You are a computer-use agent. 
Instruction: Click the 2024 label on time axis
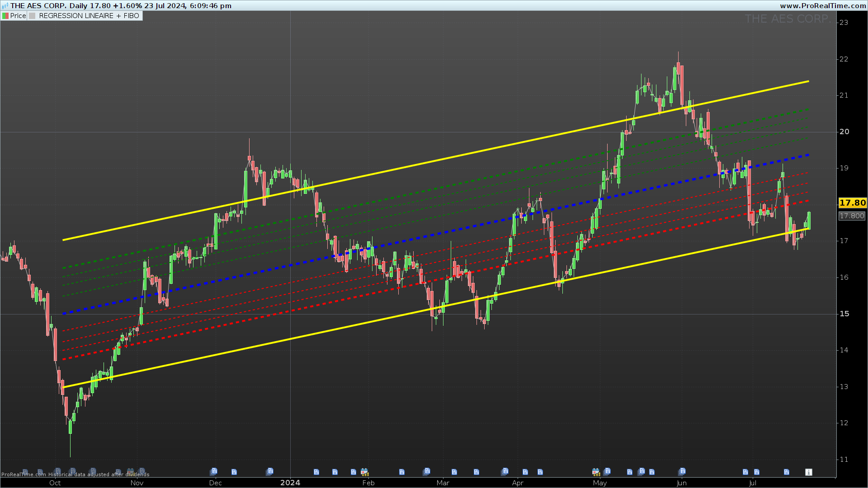[290, 483]
